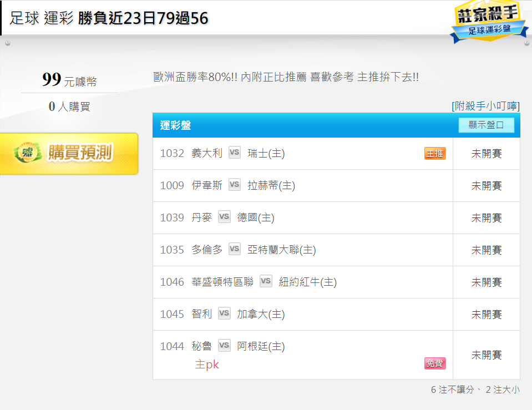The image size is (532, 410).
Task: Open the 附殺手小叮嚀 link
Action: point(485,106)
